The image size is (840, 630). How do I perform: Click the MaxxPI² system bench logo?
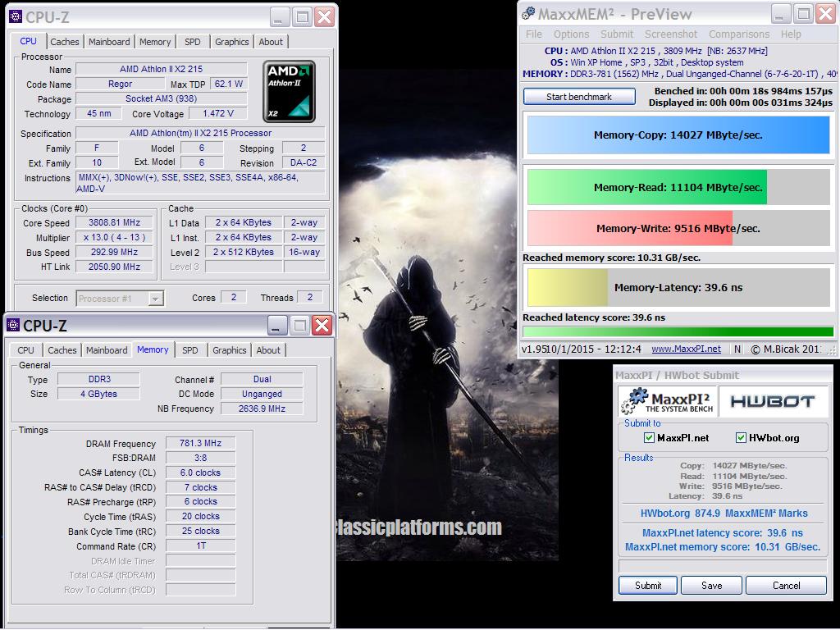[668, 401]
